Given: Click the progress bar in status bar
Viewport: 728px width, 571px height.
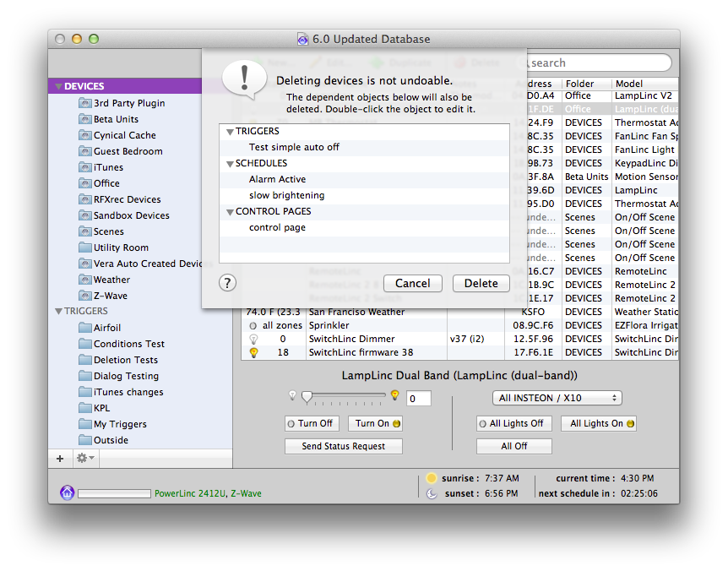Looking at the screenshot, I should pos(114,493).
